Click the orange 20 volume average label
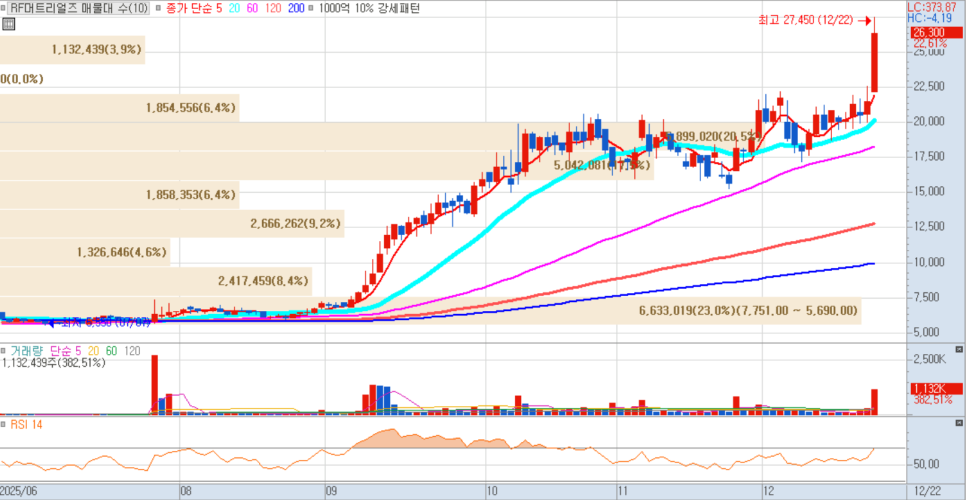Screen dimensions: 966x500 tap(95, 350)
